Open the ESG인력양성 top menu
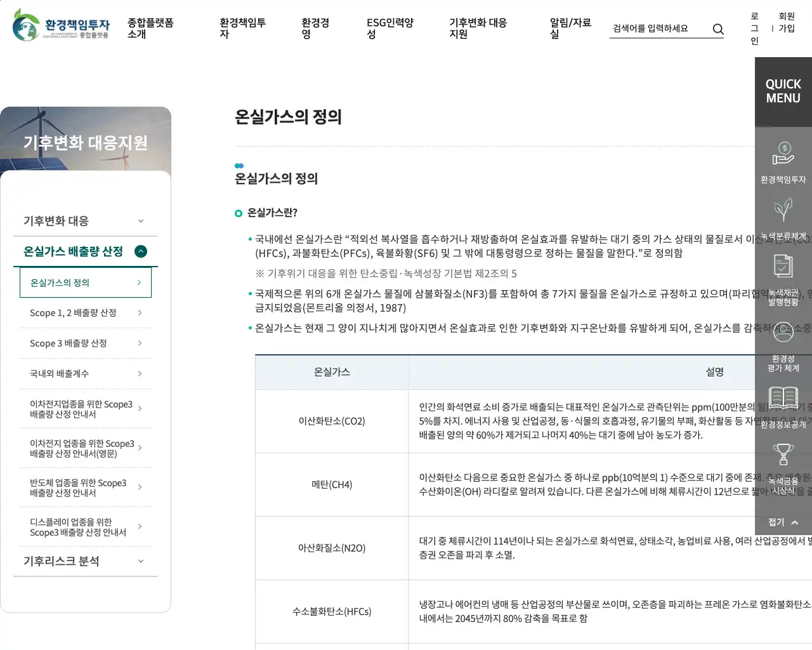812x650 pixels. click(390, 29)
